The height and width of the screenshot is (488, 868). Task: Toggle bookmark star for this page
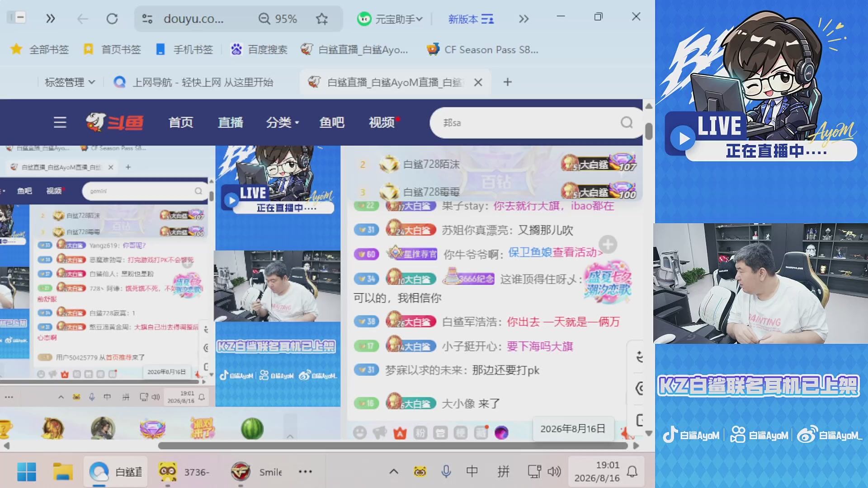[x=322, y=19]
